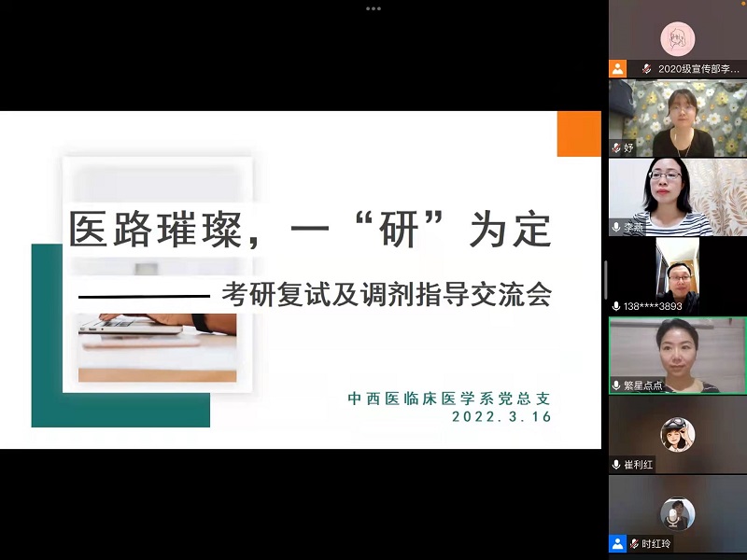Open the ellipsis more-options menu at top
The width and height of the screenshot is (747, 560).
click(373, 9)
